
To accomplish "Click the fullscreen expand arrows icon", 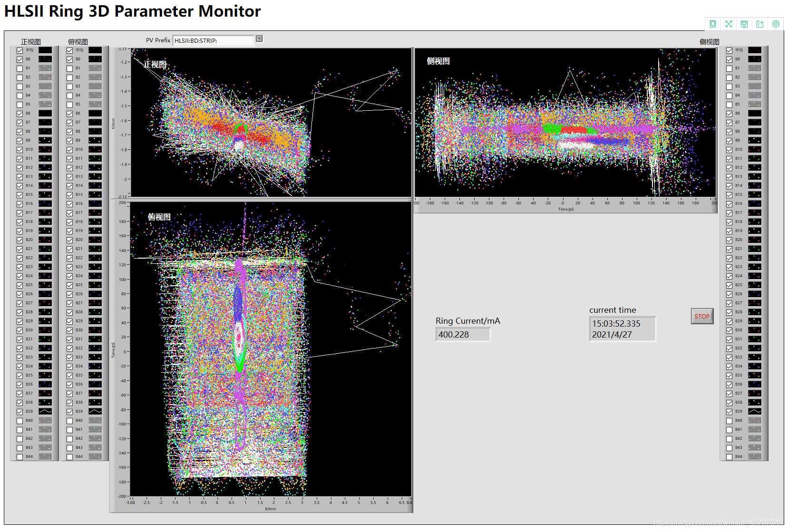I will (729, 24).
